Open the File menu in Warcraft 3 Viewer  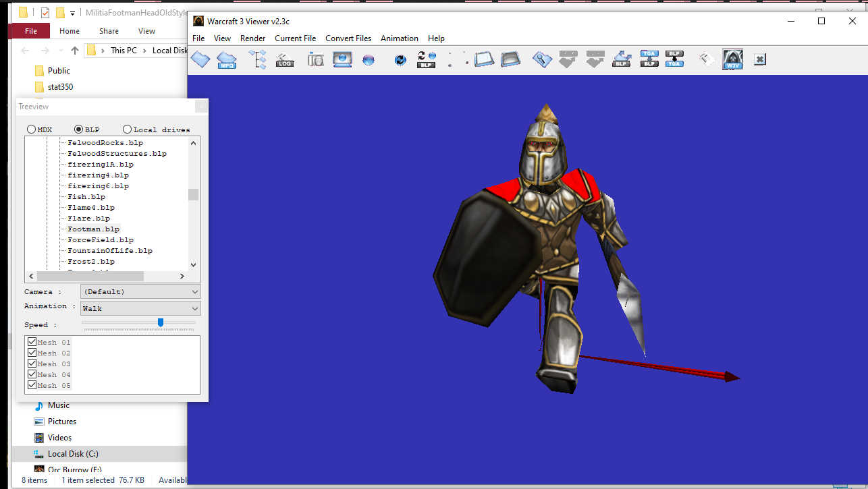pyautogui.click(x=198, y=38)
